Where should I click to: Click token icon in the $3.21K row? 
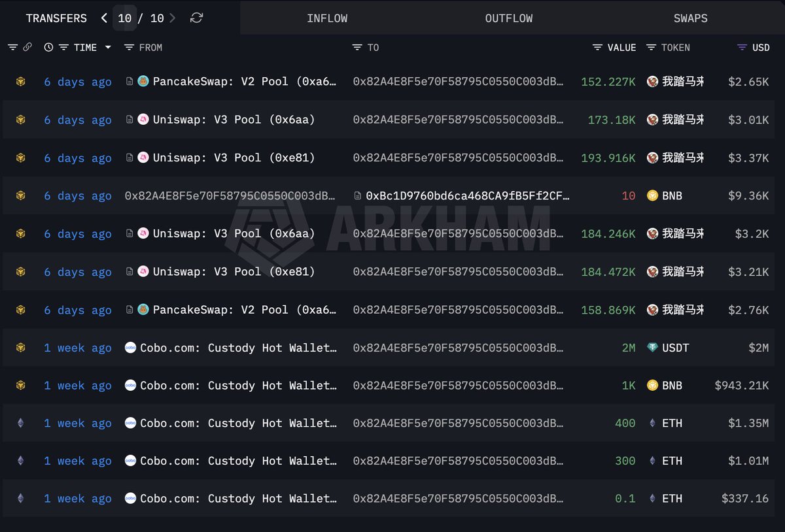pyautogui.click(x=652, y=272)
